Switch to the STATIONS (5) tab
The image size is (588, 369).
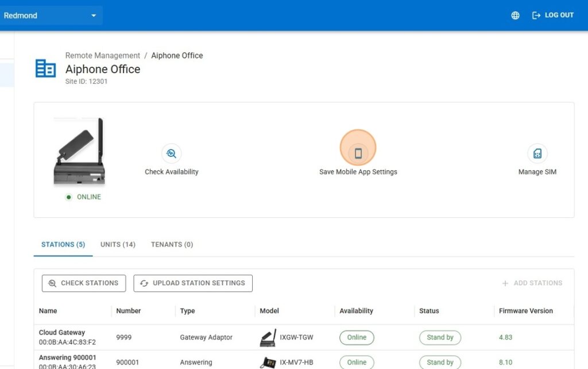click(x=63, y=244)
